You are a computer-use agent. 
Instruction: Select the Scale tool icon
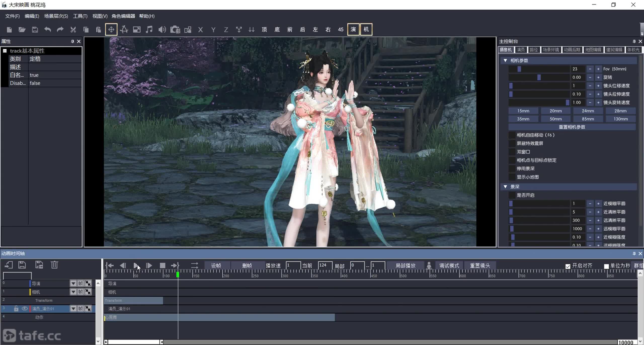(x=137, y=30)
